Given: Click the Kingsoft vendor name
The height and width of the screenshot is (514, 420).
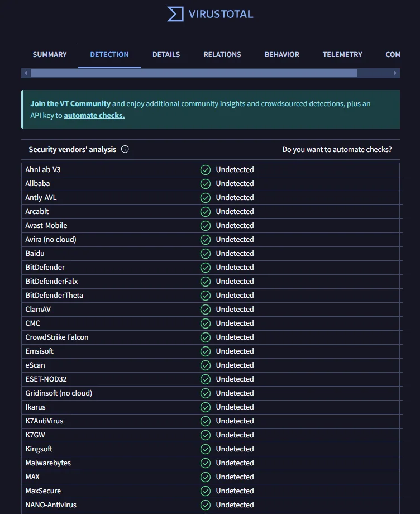Looking at the screenshot, I should 39,449.
